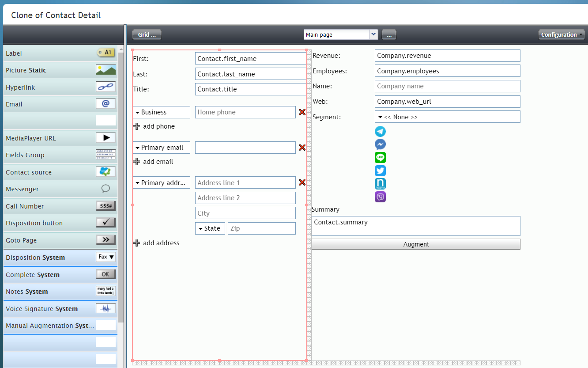
Task: Remove the Primary address with red X
Action: 302,182
